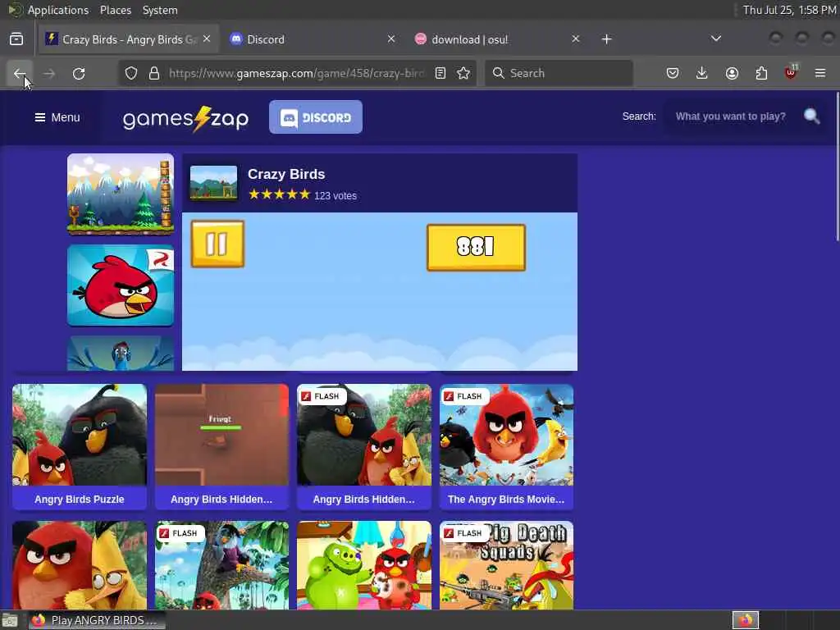Open Pocket save icon
The width and height of the screenshot is (840, 630).
tap(673, 73)
